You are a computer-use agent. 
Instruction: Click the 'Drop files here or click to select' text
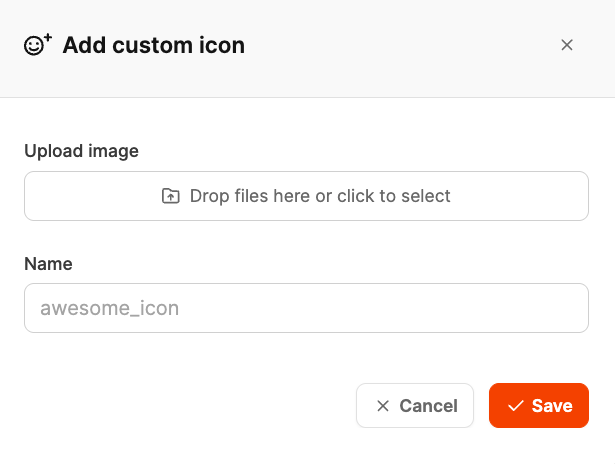point(320,196)
